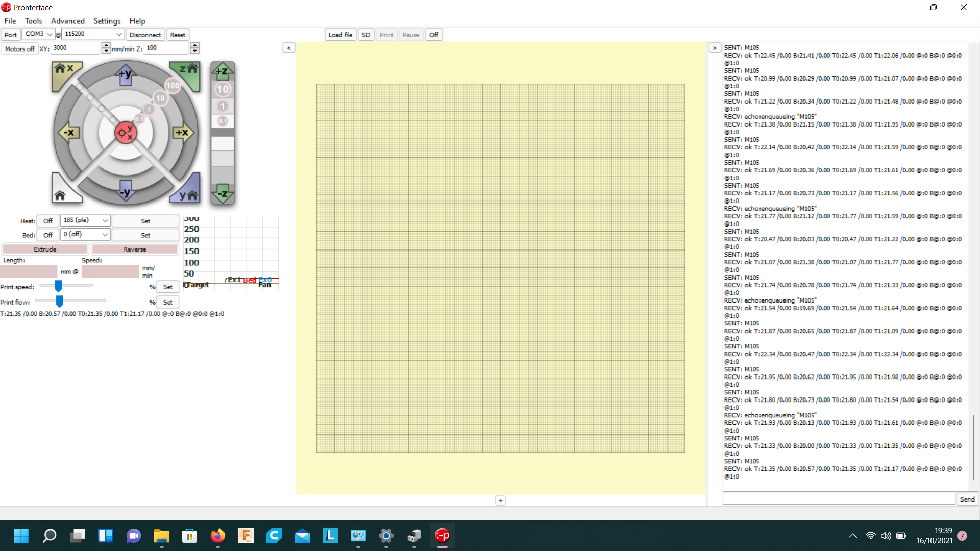Click the Disconnect button

coord(145,35)
